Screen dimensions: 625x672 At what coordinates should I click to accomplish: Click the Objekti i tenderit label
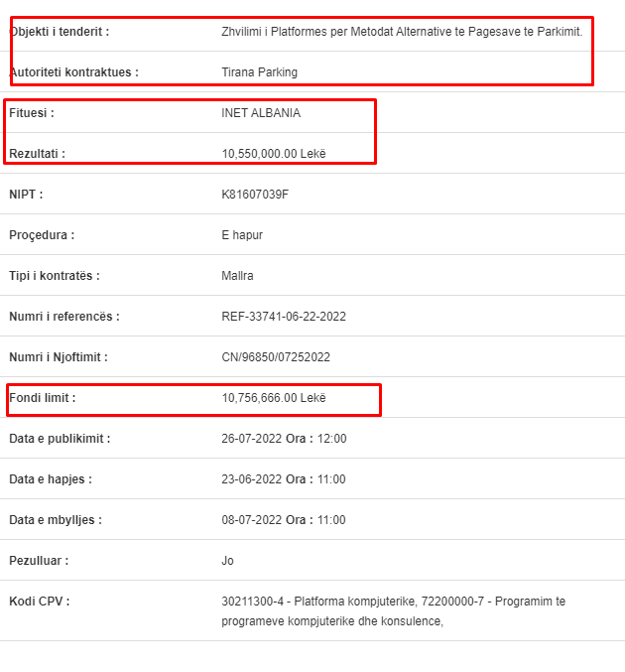pos(60,32)
